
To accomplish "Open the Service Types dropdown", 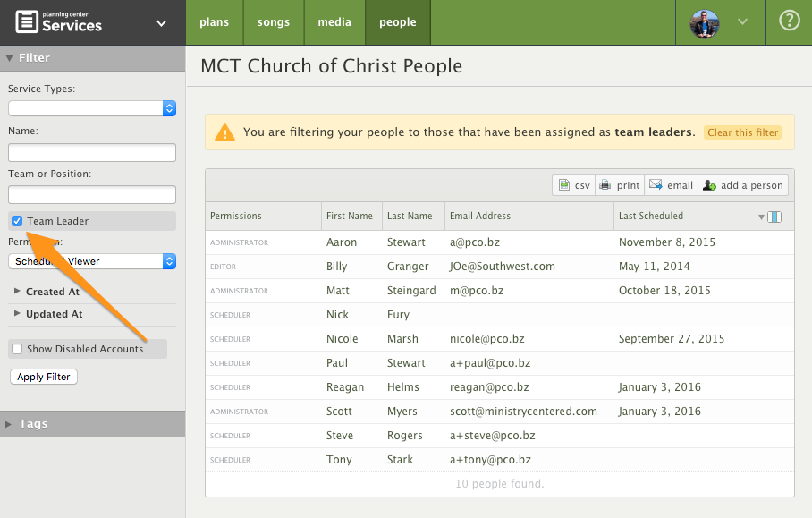I will (x=91, y=108).
